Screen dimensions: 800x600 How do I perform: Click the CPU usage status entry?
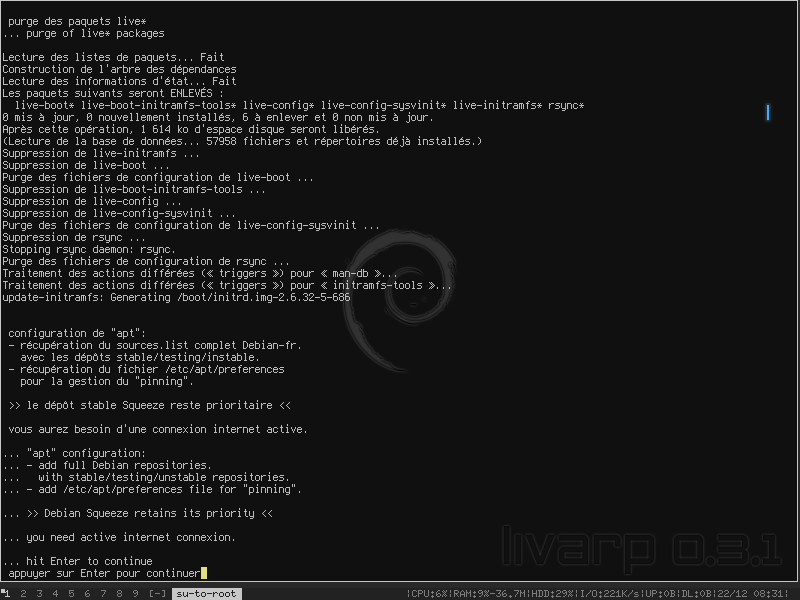tap(429, 594)
